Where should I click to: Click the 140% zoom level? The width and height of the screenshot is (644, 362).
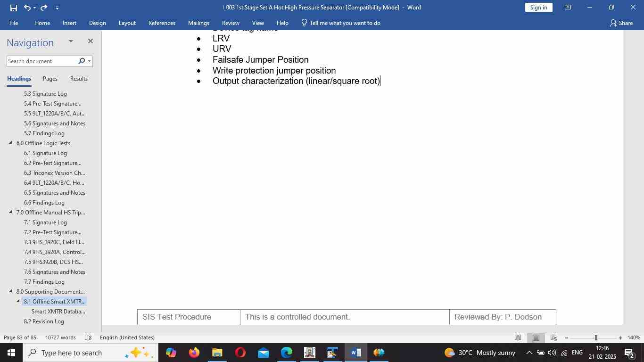(634, 337)
